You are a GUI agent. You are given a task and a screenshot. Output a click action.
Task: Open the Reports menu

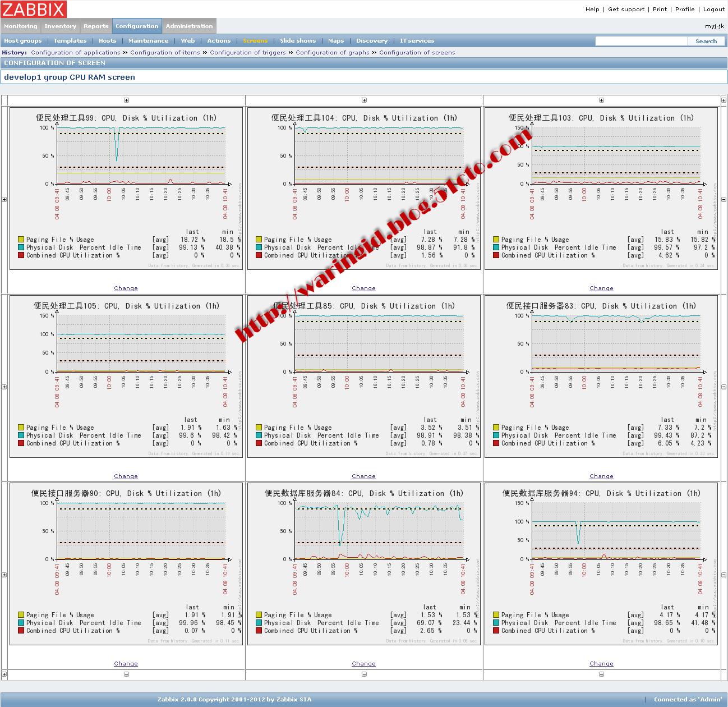click(x=96, y=26)
